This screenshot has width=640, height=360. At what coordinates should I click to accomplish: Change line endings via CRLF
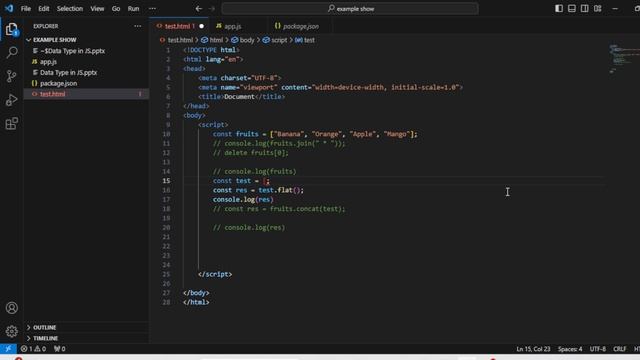(x=619, y=349)
